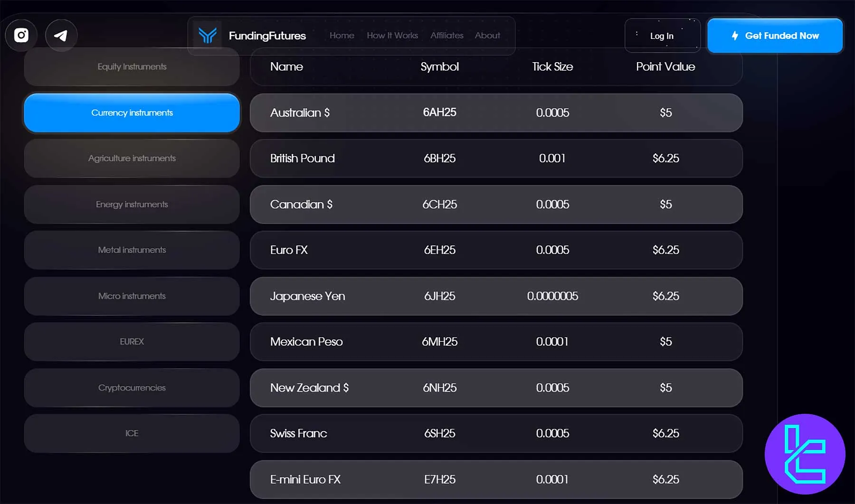Viewport: 855px width, 504px height.
Task: Click the Japanese Yen table row
Action: click(496, 296)
